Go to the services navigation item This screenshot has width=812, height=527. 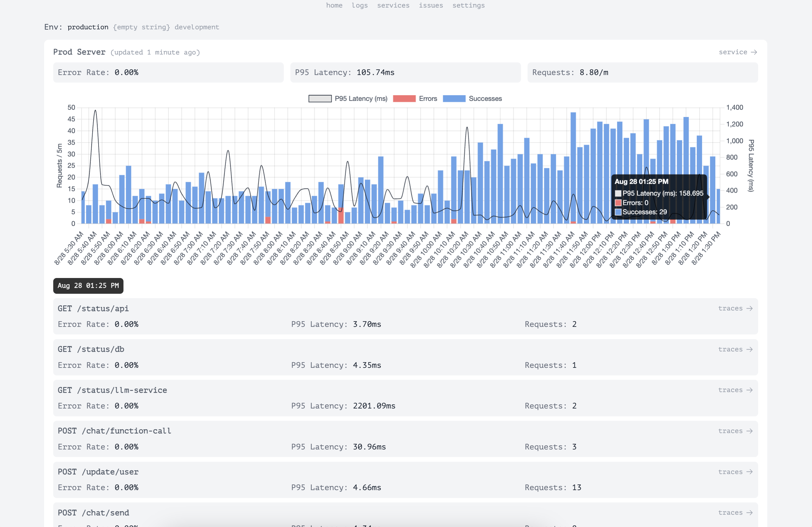393,5
